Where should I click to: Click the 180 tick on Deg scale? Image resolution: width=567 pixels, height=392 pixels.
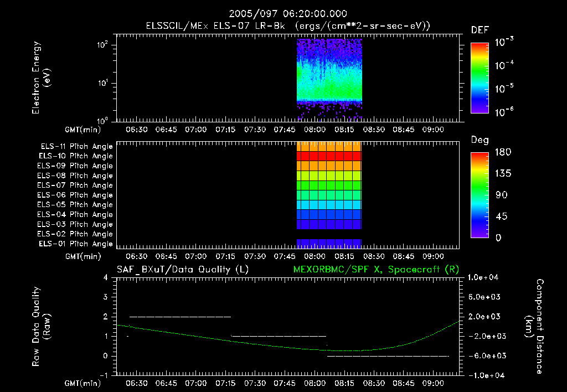(x=503, y=152)
